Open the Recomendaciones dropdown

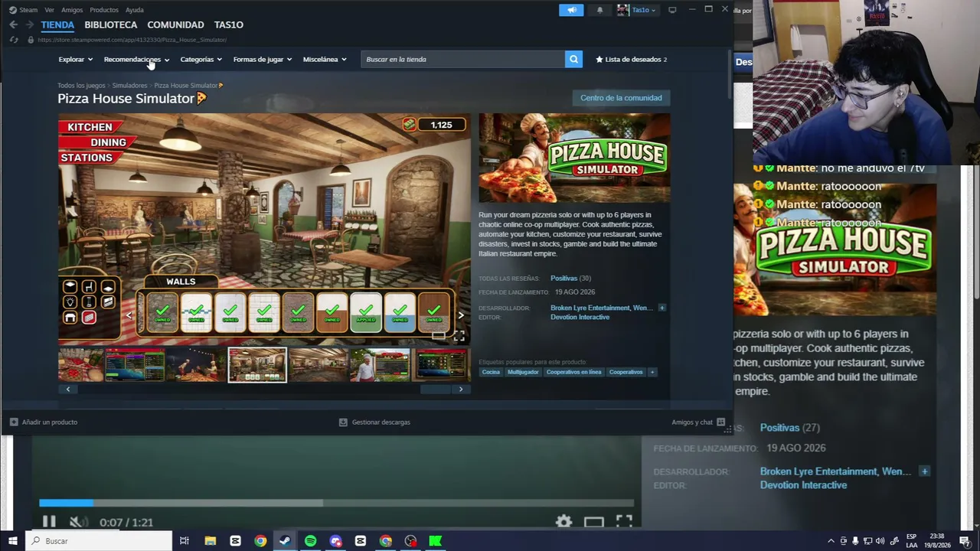136,59
